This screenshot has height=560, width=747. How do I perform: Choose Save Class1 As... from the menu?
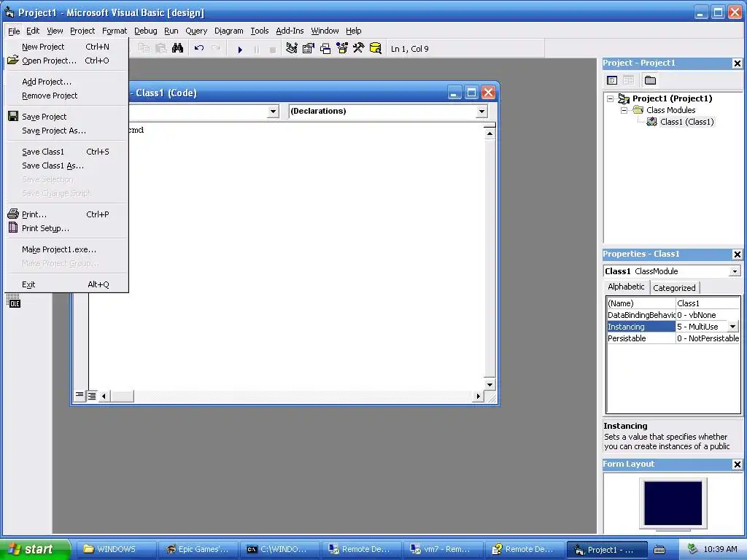tap(66, 166)
